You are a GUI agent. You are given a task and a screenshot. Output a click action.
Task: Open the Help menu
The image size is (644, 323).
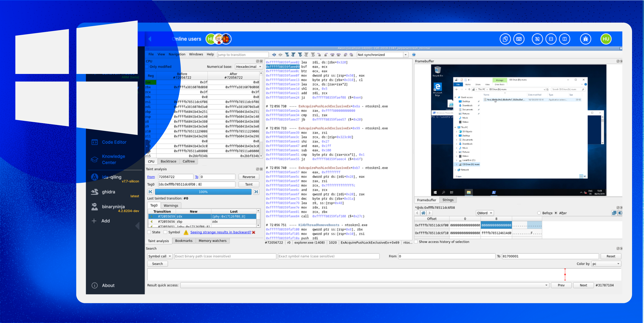point(210,54)
